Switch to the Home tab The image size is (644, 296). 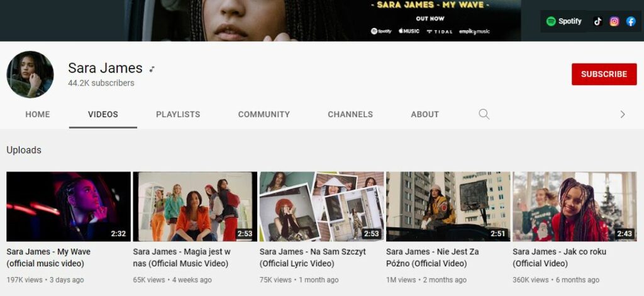click(38, 114)
